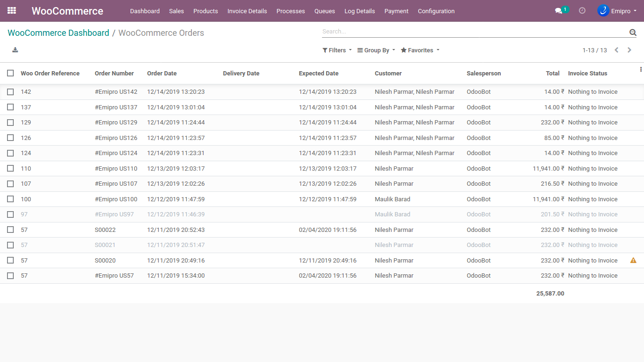Click the Emipro user avatar

[x=603, y=10]
